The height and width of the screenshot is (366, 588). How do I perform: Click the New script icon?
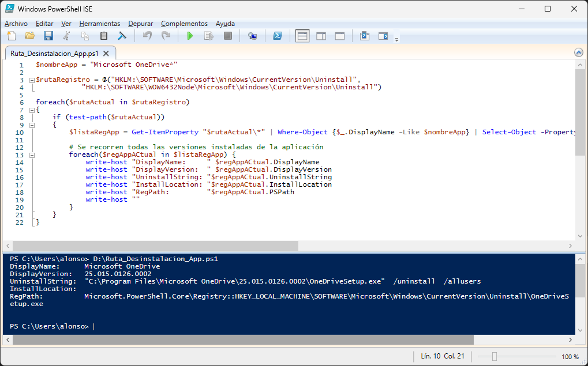pos(12,36)
